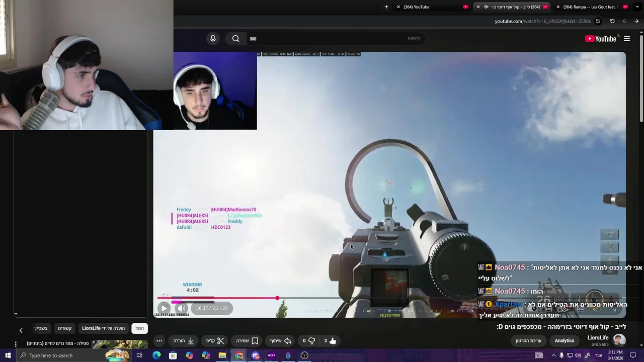Viewport: 644px width, 362px height.
Task: Open the YouTube hamburger guide menu
Action: (x=627, y=39)
